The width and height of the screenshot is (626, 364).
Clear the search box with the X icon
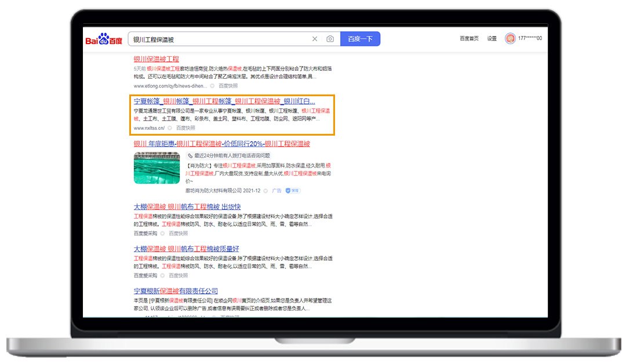pos(315,39)
